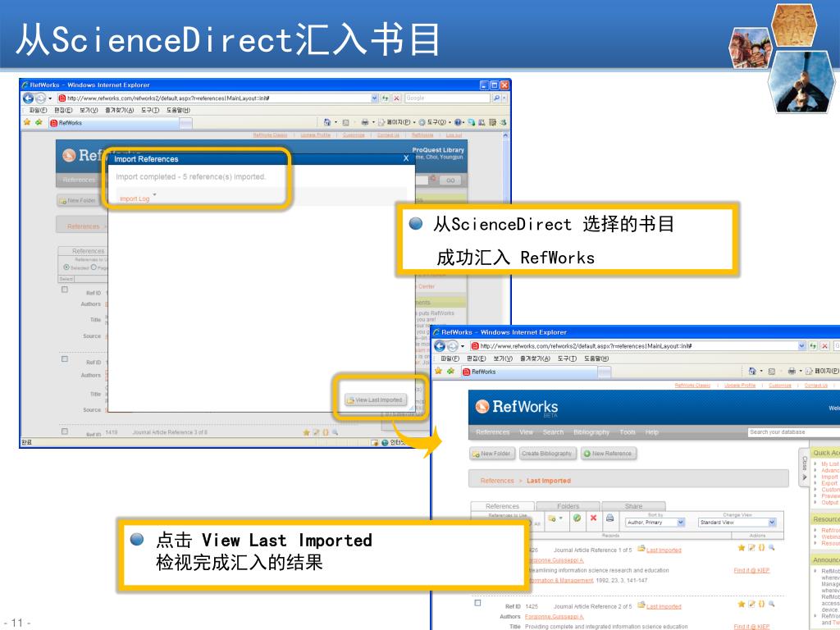
Task: Click View Last Imported button in import dialog
Action: point(376,399)
